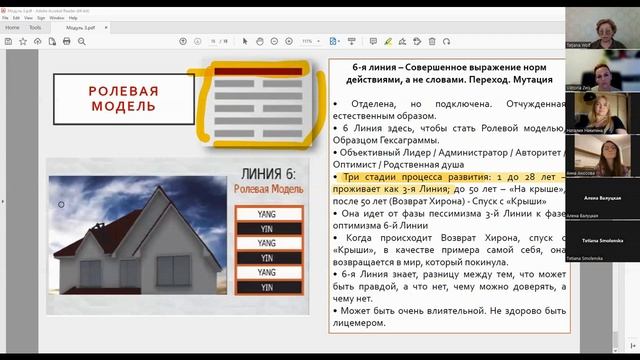
Task: Open the View menu
Action: pyautogui.click(x=28, y=18)
